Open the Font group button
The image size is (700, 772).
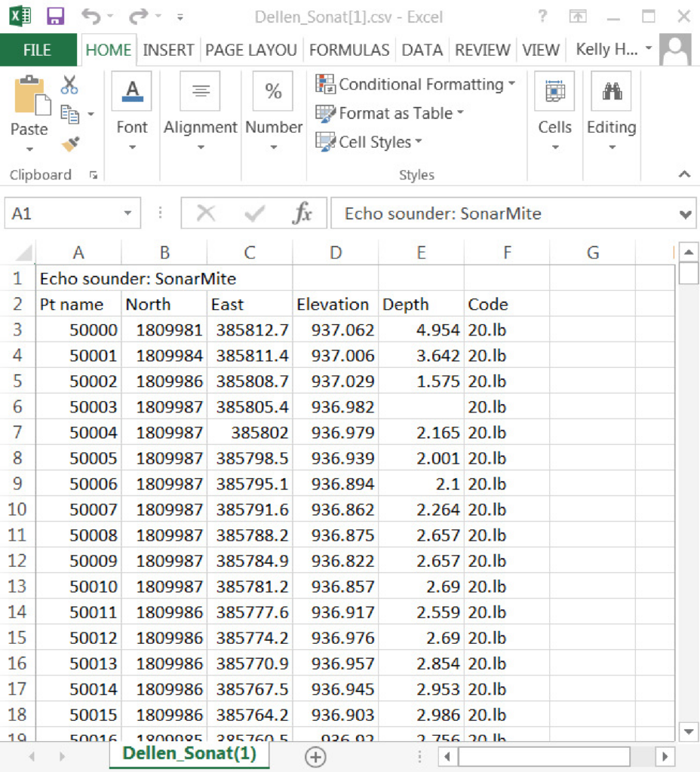click(x=131, y=112)
